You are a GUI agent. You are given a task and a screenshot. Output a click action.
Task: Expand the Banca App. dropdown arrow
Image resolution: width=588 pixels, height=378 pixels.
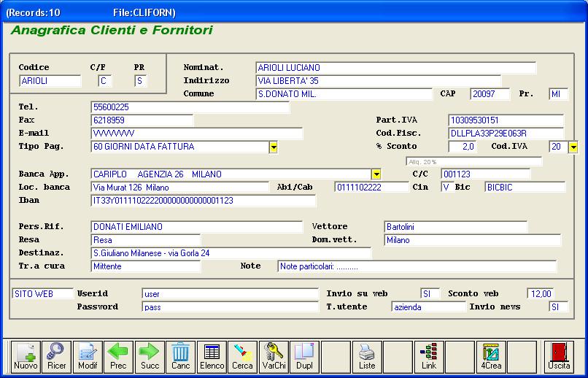[x=376, y=174]
